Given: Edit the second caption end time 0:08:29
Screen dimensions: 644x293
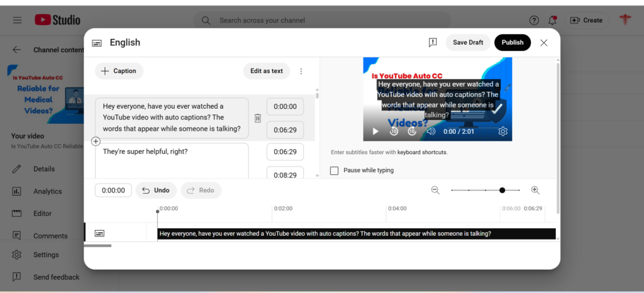Looking at the screenshot, I should tap(285, 173).
